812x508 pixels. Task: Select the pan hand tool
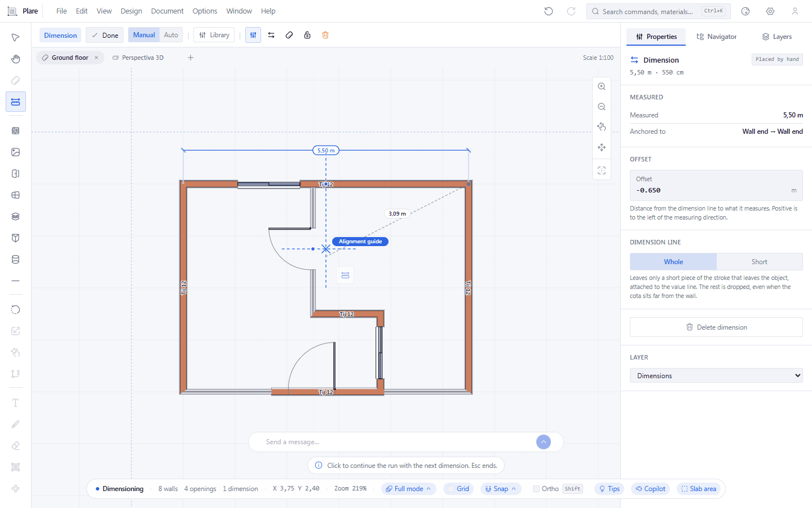(x=15, y=59)
